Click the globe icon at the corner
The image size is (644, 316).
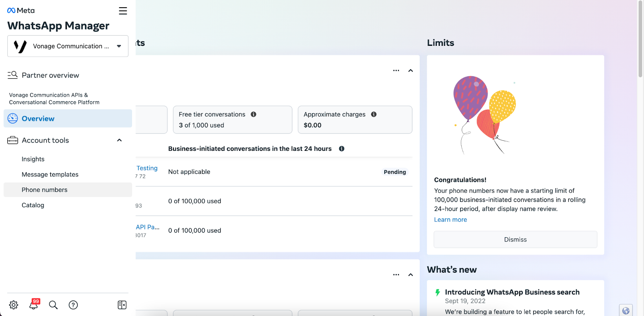(626, 310)
